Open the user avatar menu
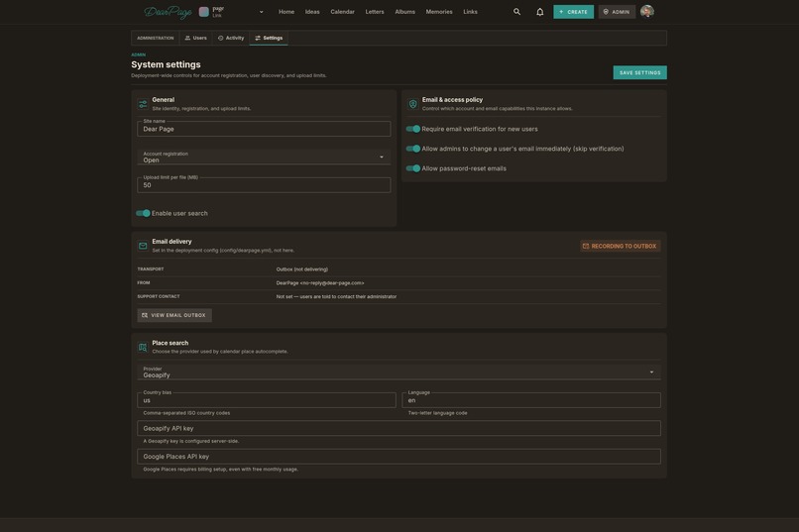The height and width of the screenshot is (532, 799). (x=647, y=11)
